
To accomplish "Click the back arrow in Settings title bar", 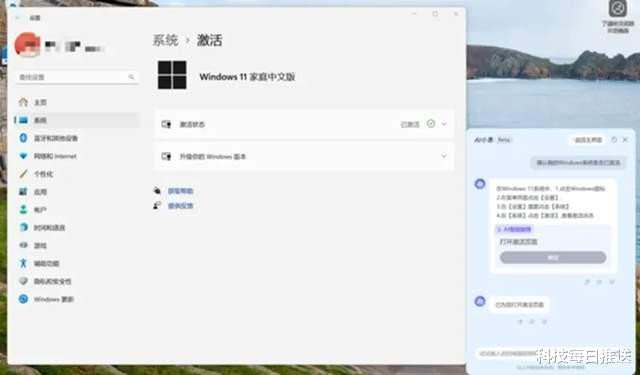I will [17, 18].
